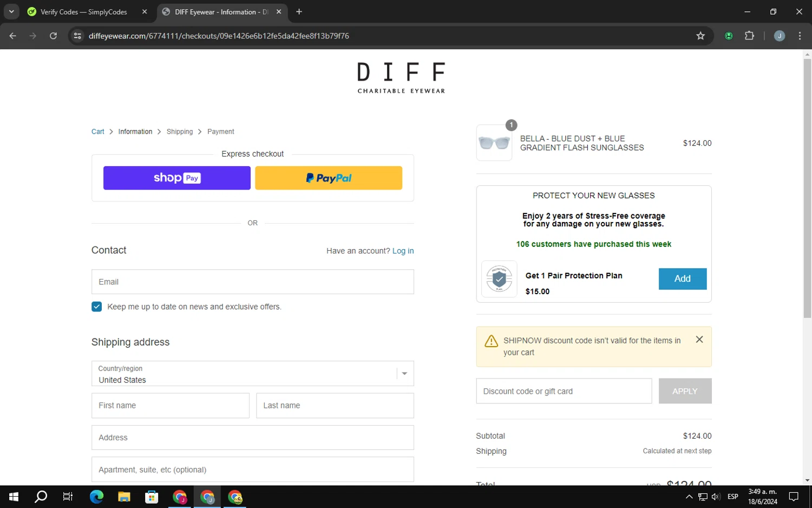The image size is (812, 508).
Task: Pay with Shop Pay express checkout
Action: (x=177, y=178)
